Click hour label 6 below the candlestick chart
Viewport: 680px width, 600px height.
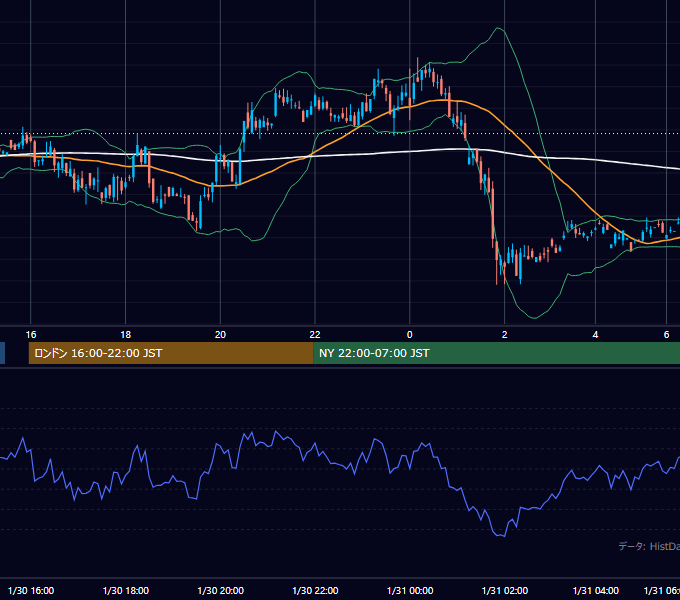pyautogui.click(x=667, y=335)
